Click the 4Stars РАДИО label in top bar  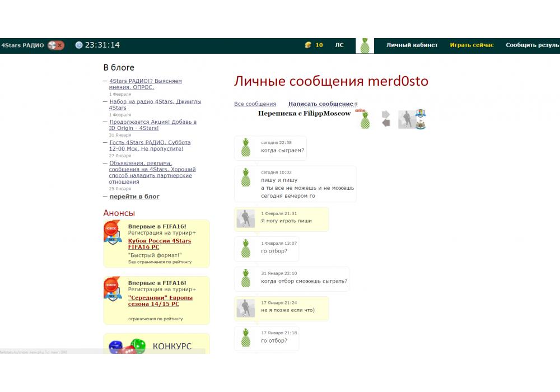[x=22, y=45]
